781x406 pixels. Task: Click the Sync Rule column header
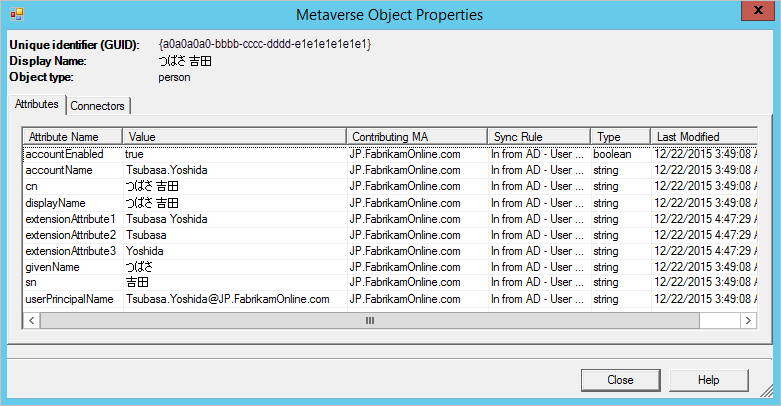click(539, 136)
